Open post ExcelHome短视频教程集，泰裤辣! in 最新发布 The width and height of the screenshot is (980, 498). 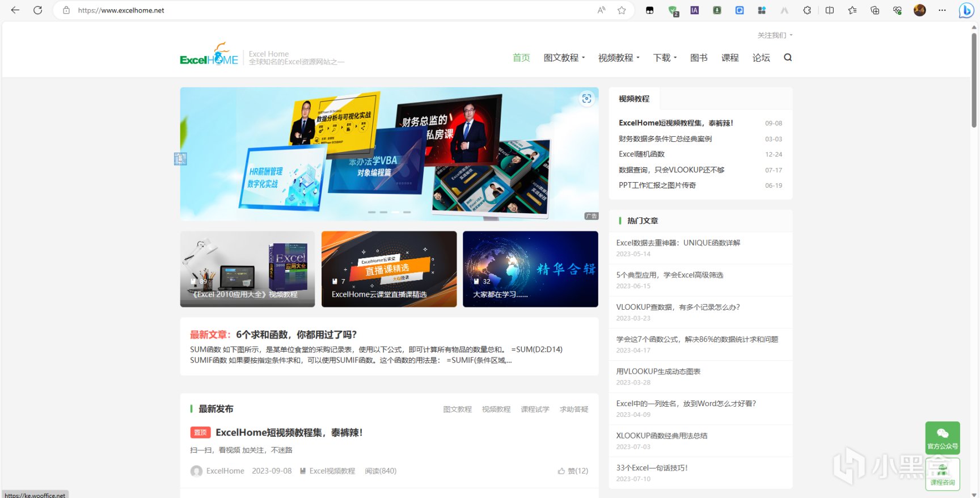point(289,433)
